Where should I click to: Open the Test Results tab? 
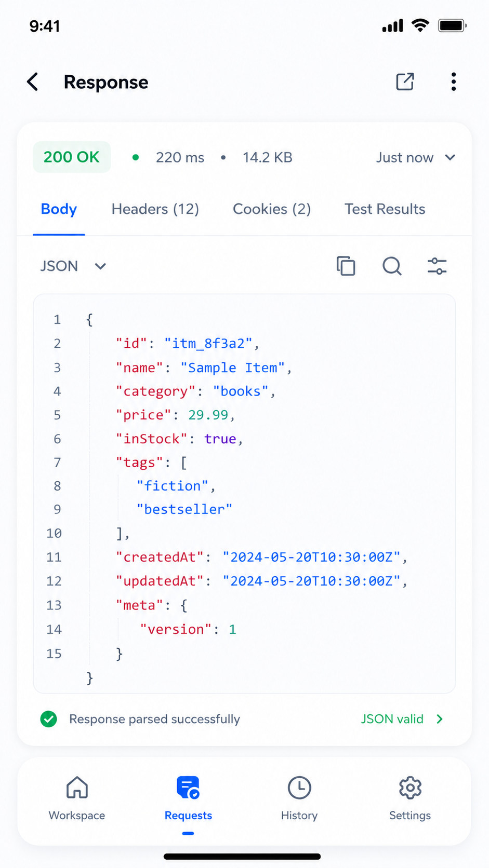click(x=385, y=209)
